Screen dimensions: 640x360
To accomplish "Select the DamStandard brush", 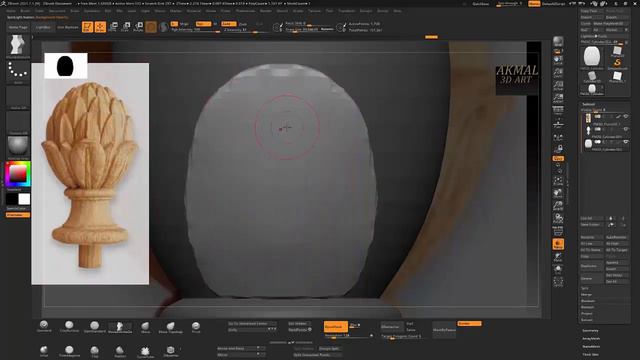I will (x=94, y=326).
